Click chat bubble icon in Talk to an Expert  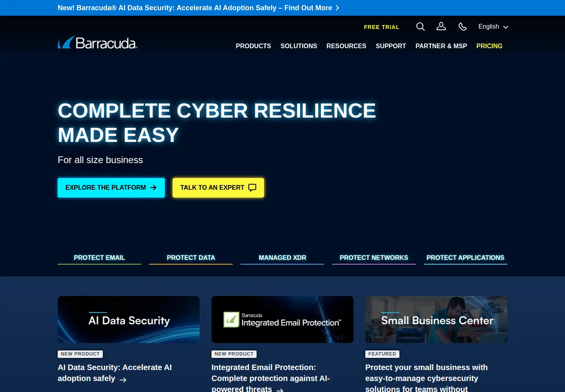(252, 188)
